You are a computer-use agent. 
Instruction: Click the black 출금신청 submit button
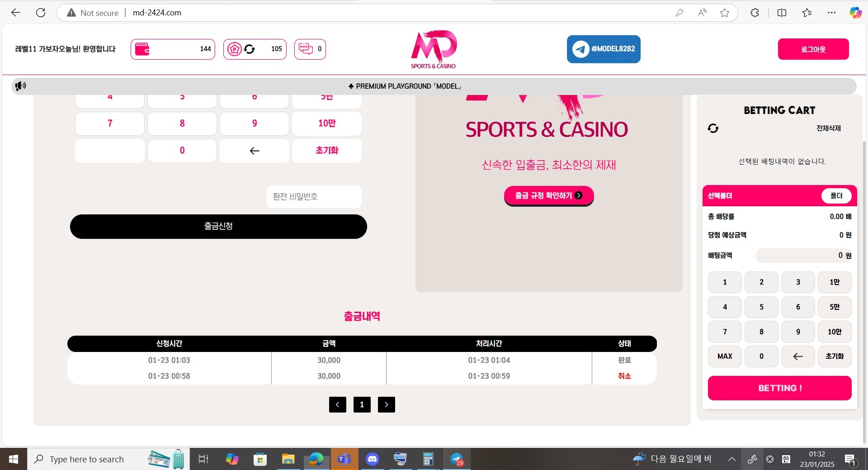(x=218, y=227)
